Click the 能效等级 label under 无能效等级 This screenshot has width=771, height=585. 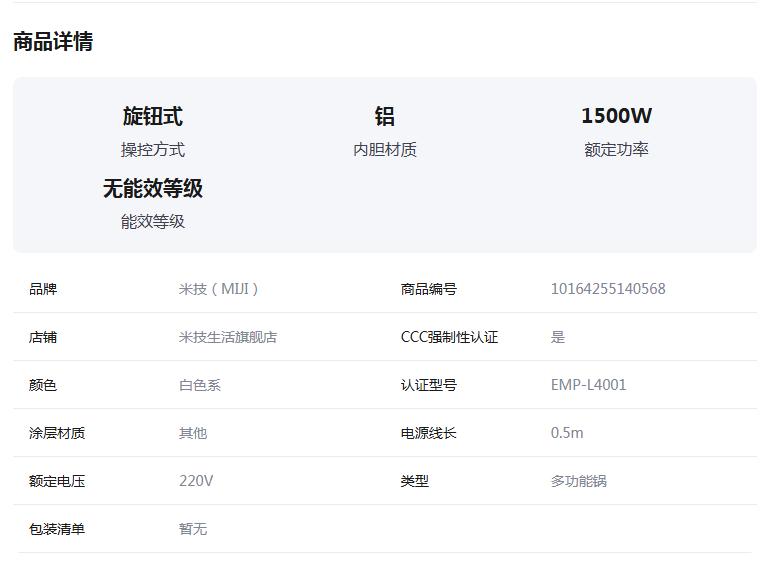click(152, 222)
